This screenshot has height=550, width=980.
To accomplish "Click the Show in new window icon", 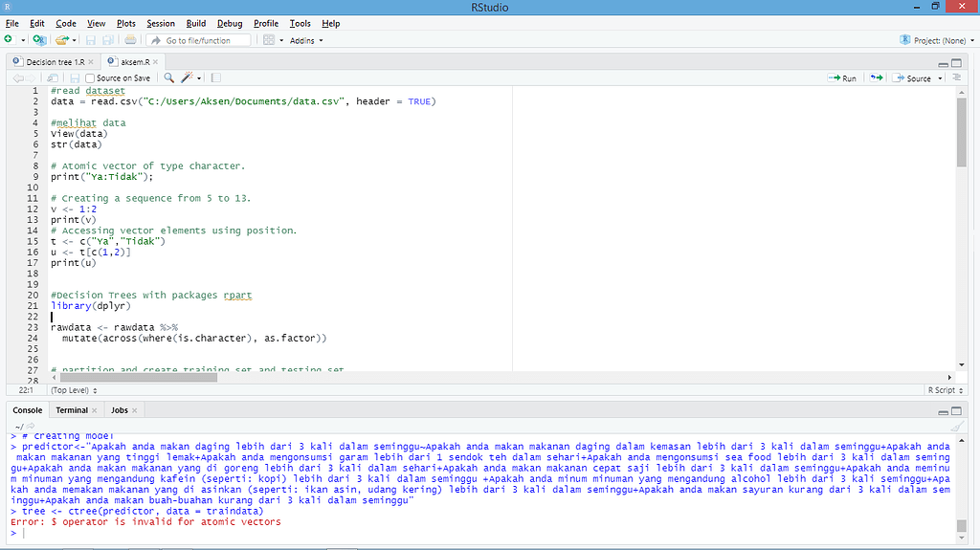I will pos(53,78).
